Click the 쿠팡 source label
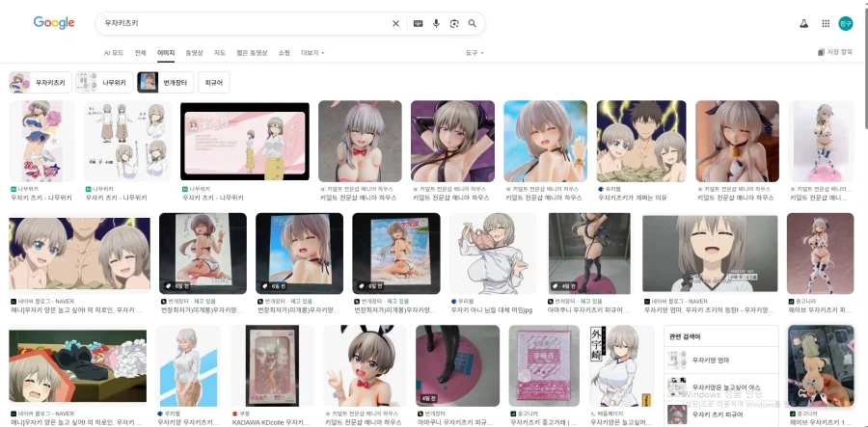The image size is (868, 427). pyautogui.click(x=240, y=414)
